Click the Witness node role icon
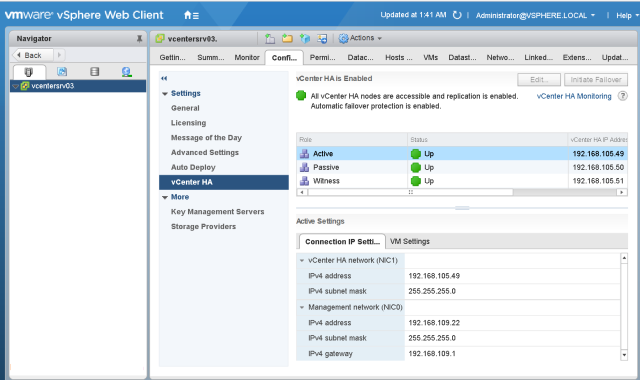 point(304,181)
